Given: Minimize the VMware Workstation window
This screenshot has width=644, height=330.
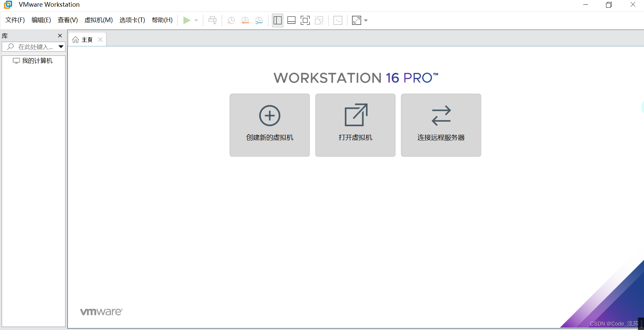Looking at the screenshot, I should pos(586,5).
